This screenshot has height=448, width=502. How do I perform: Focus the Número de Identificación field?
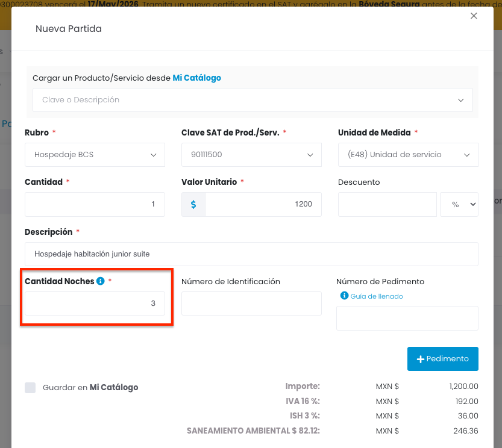click(251, 303)
